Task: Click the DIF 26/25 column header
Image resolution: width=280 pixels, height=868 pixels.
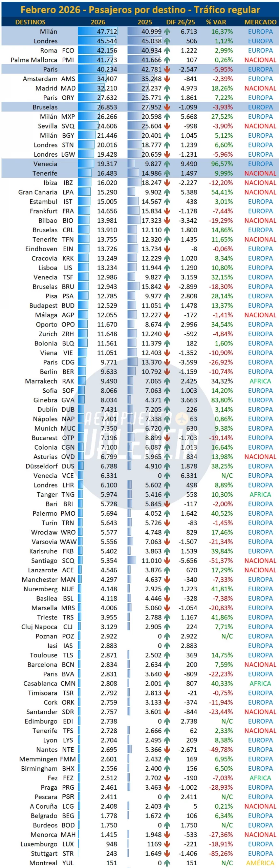Action: (x=180, y=22)
